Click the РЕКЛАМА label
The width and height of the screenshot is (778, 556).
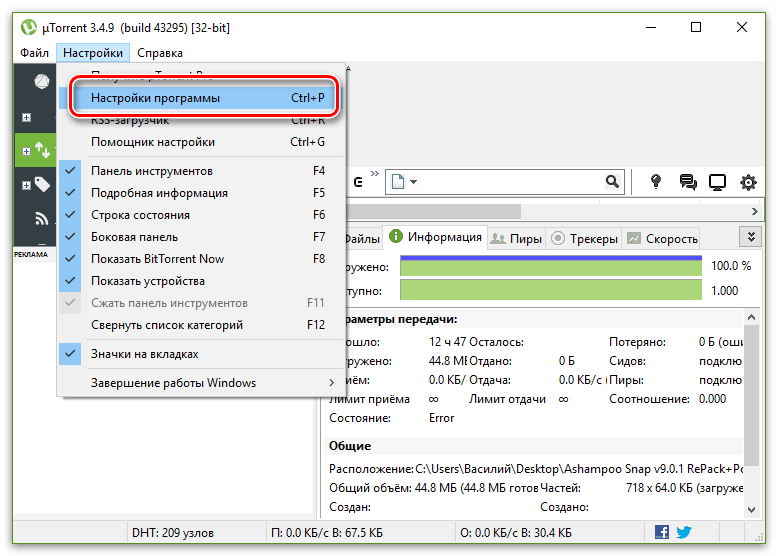point(31,254)
